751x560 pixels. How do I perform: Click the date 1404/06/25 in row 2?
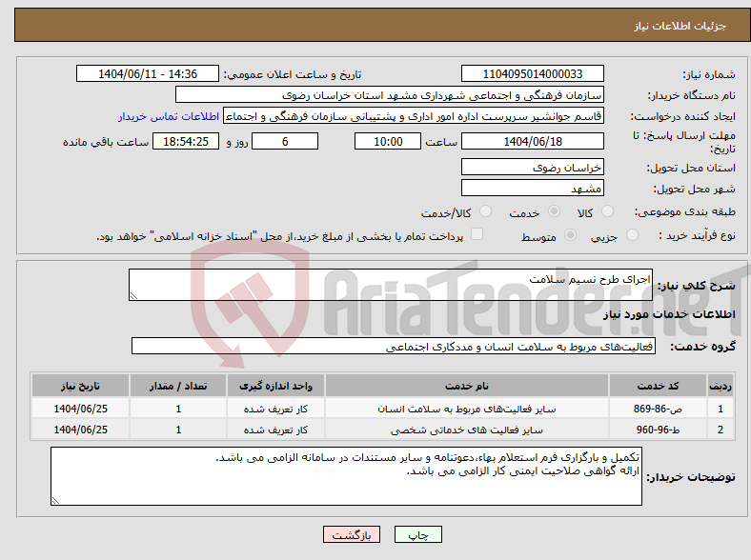click(80, 430)
